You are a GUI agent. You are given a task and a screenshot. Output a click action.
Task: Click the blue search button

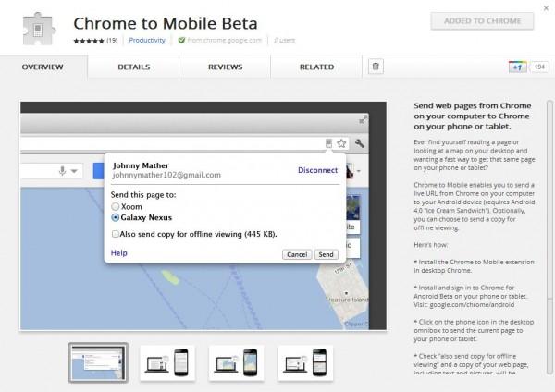pos(98,171)
